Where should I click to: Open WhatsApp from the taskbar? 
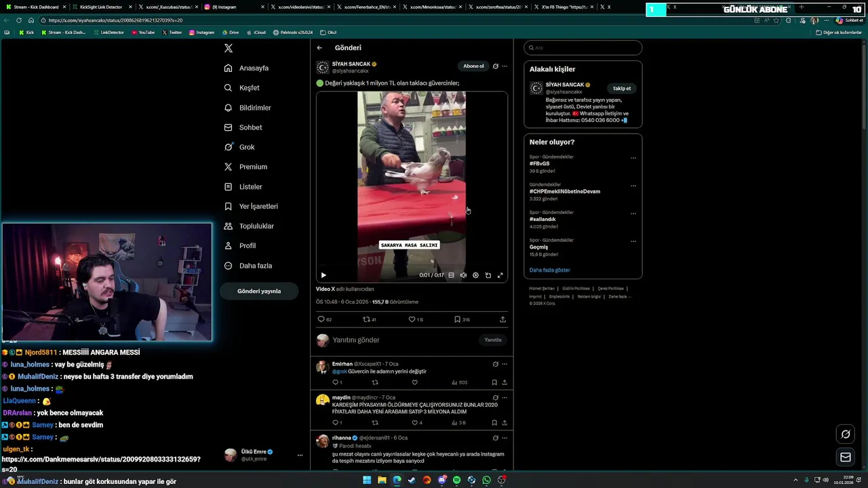(x=486, y=480)
